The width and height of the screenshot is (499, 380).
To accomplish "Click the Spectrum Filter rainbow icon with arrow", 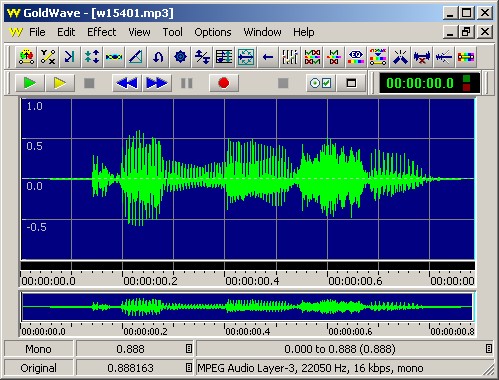I will (x=378, y=57).
